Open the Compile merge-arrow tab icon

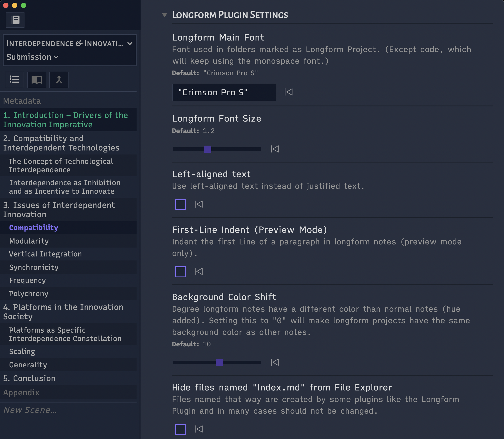pos(59,80)
